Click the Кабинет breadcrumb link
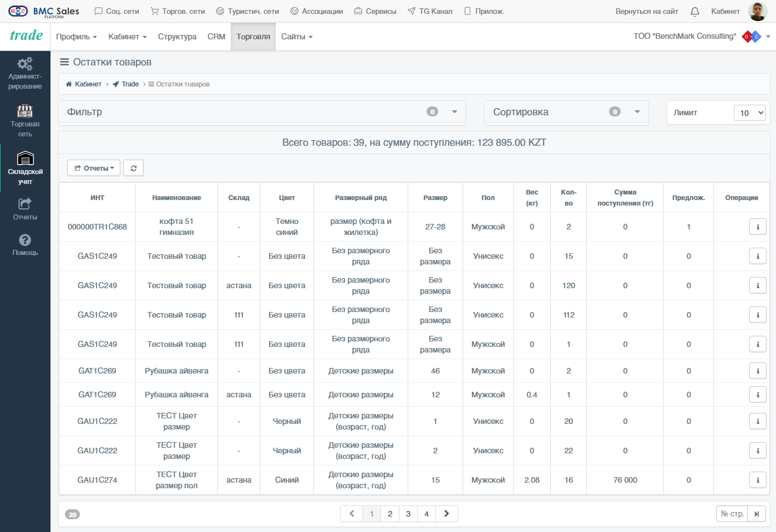Image resolution: width=776 pixels, height=532 pixels. tap(88, 84)
